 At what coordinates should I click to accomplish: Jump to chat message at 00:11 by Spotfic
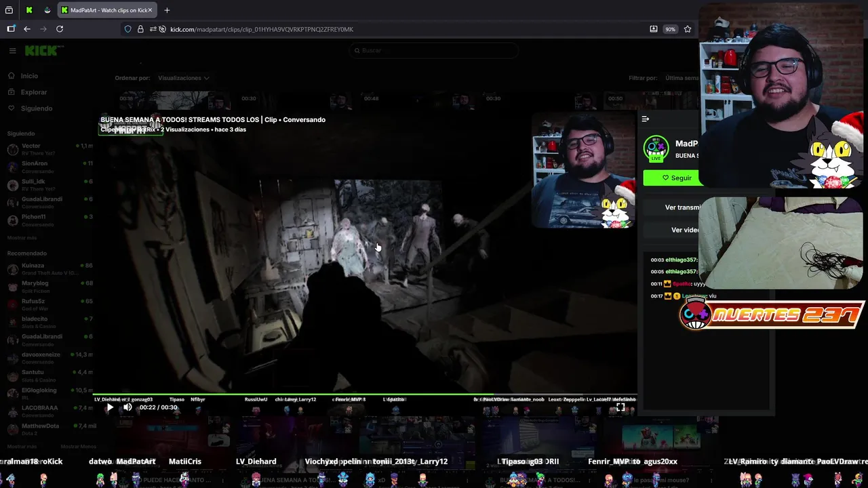pyautogui.click(x=678, y=284)
